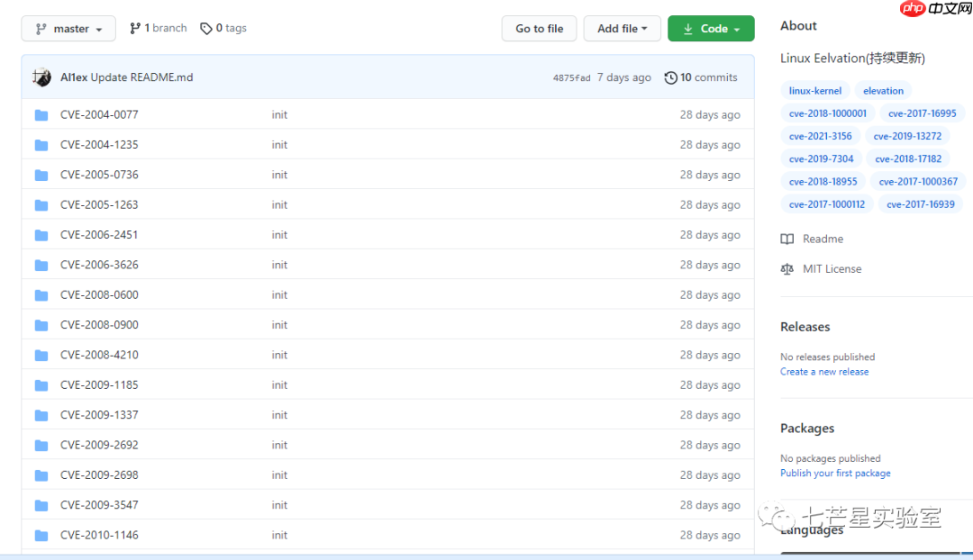Open the CVE-2008-0600 folder name

coord(99,294)
